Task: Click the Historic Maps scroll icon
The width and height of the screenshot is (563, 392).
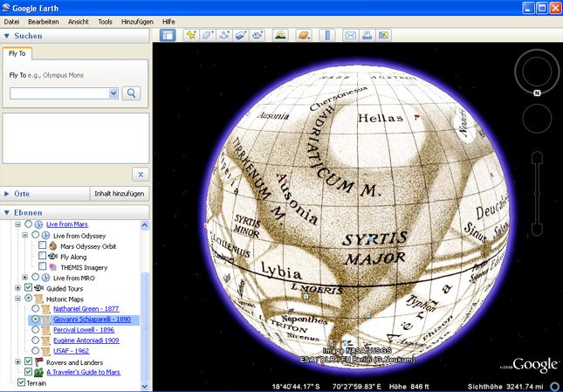Action: click(x=38, y=299)
